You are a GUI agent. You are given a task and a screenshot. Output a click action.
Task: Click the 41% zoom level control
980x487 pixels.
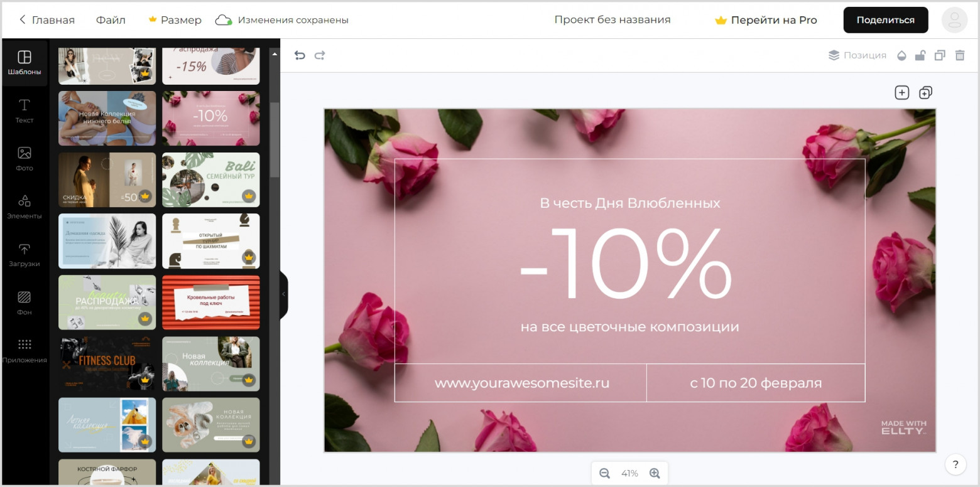click(629, 473)
